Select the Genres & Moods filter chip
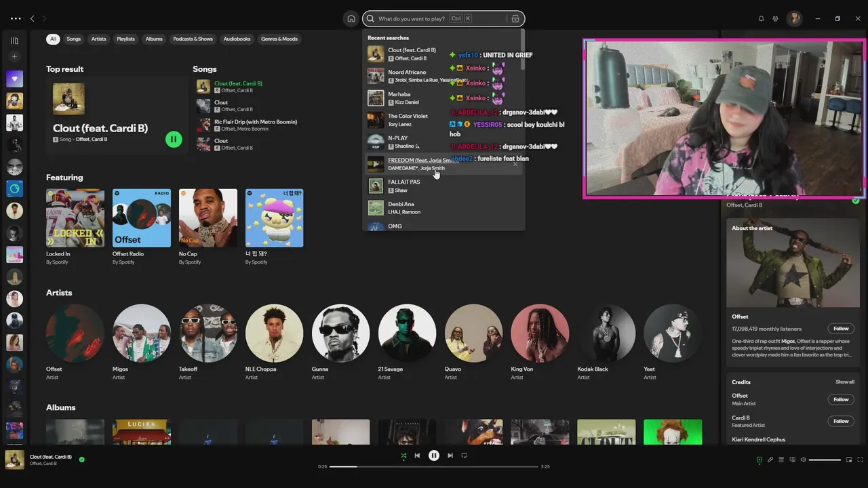868x488 pixels. pyautogui.click(x=279, y=39)
